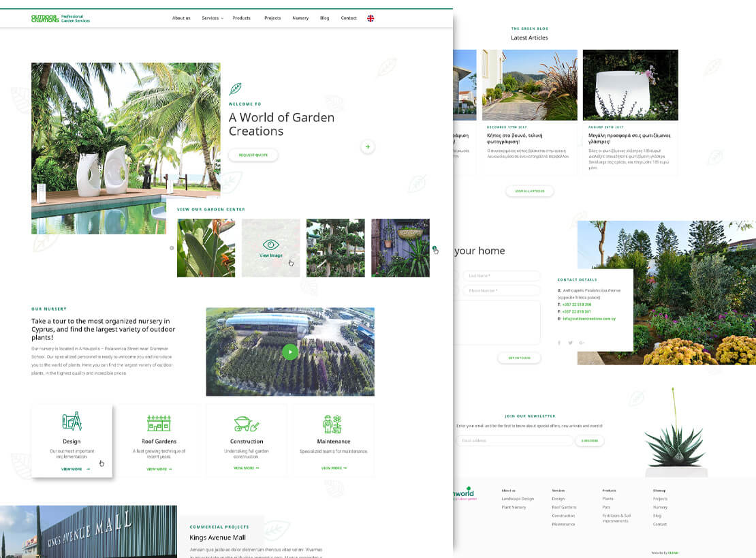Click View More under Maintenance
This screenshot has width=756, height=558.
334,468
